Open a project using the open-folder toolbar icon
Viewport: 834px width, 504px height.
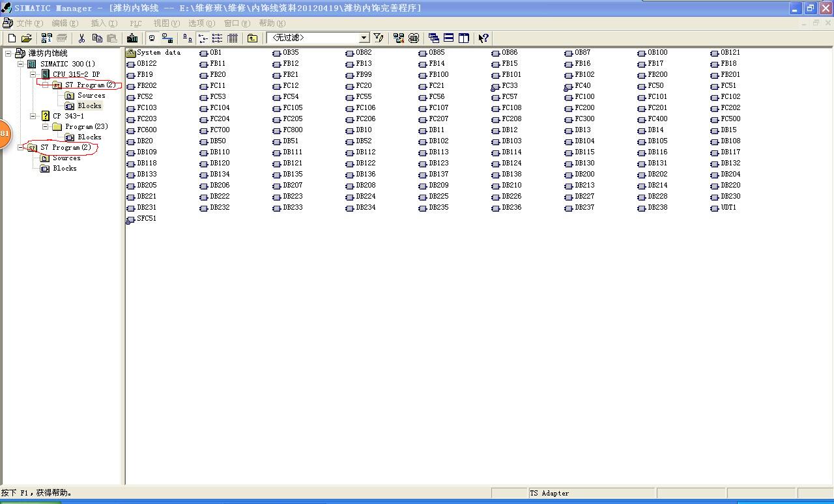pyautogui.click(x=26, y=38)
